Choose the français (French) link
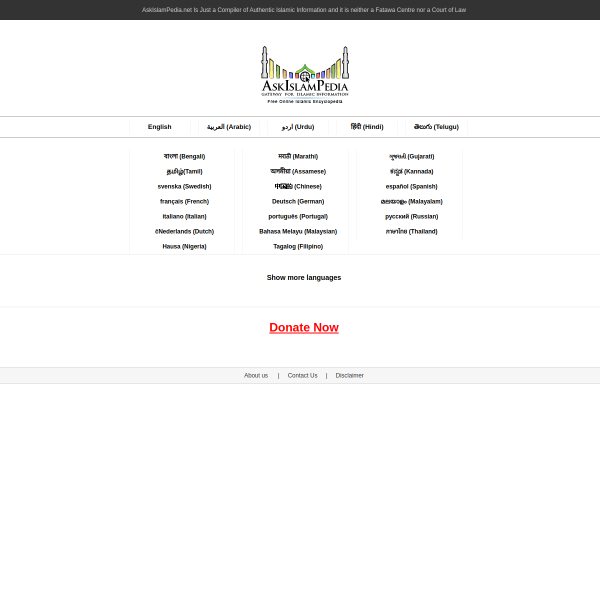Viewport: 600px width, 600px height. [184, 201]
